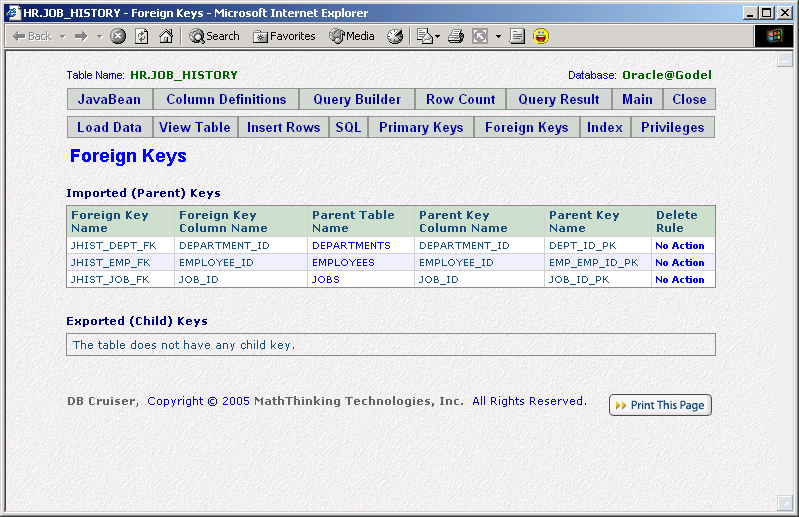Open the Forward history dropdown arrow
The height and width of the screenshot is (517, 799).
click(99, 37)
